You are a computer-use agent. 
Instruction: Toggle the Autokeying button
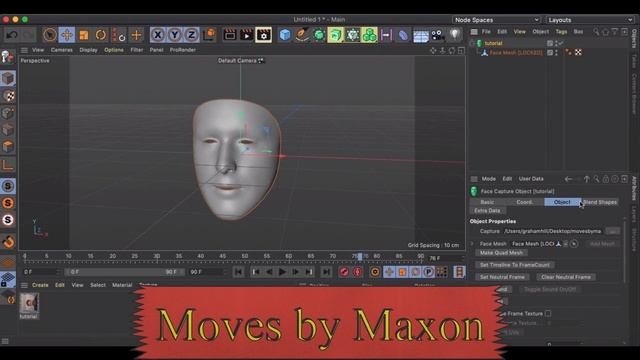click(358, 272)
